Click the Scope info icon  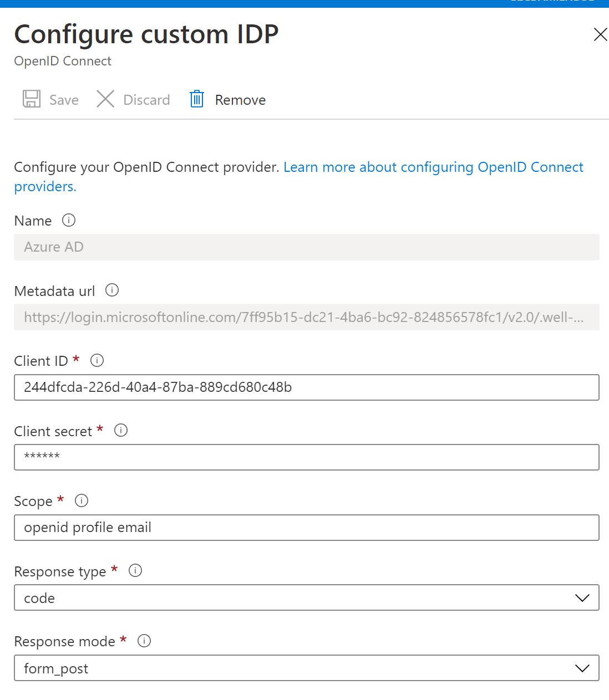click(x=82, y=500)
